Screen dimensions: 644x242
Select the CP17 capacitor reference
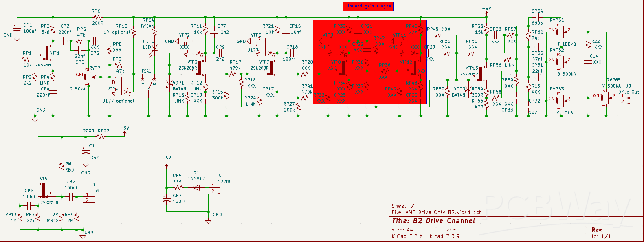pos(268,89)
